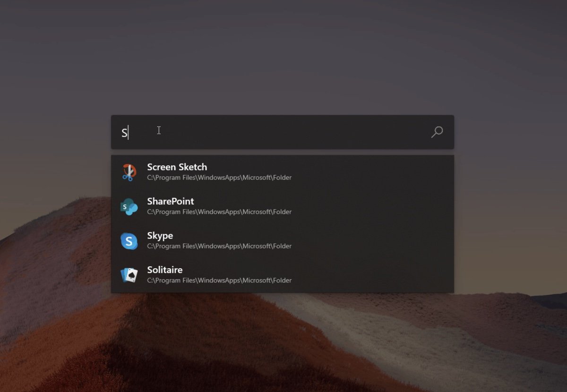This screenshot has width=567, height=392.
Task: Click the folder path below SharePoint
Action: click(219, 212)
